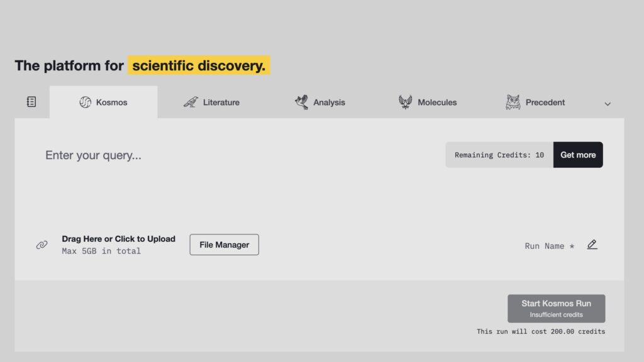This screenshot has height=362, width=644.
Task: Click the Run Name input field
Action: pos(548,246)
